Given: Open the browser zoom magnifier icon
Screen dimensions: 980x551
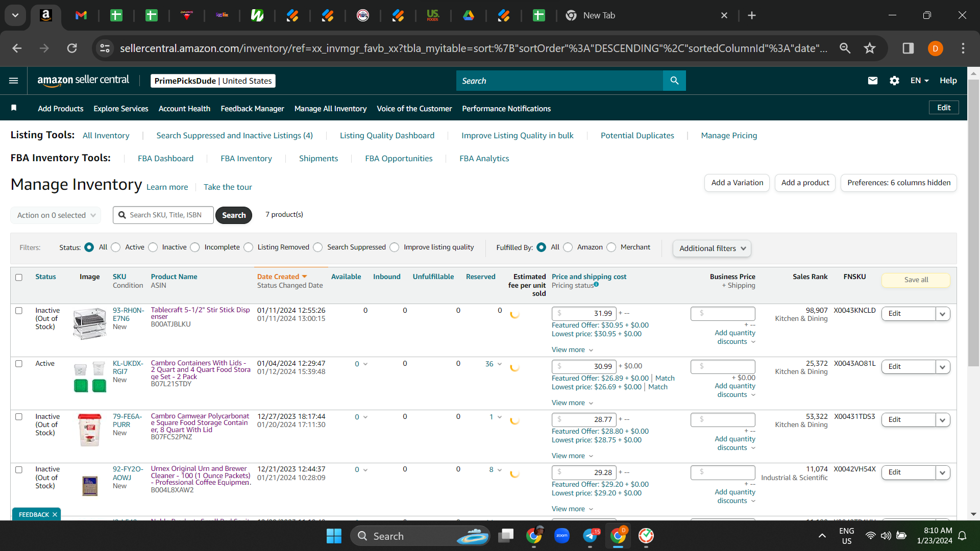Looking at the screenshot, I should (845, 48).
